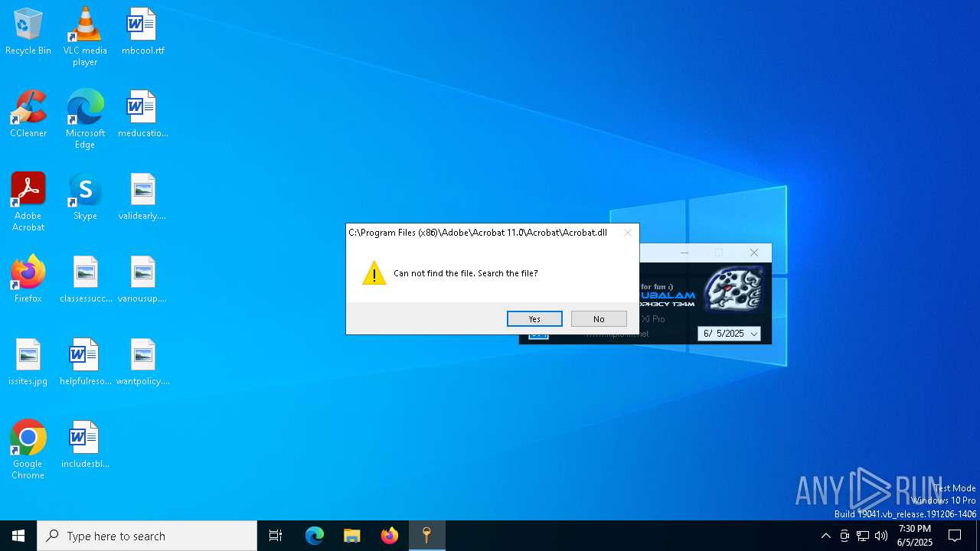980x551 pixels.
Task: Launch Adobe Acrobat desktop shortcut
Action: [x=28, y=202]
